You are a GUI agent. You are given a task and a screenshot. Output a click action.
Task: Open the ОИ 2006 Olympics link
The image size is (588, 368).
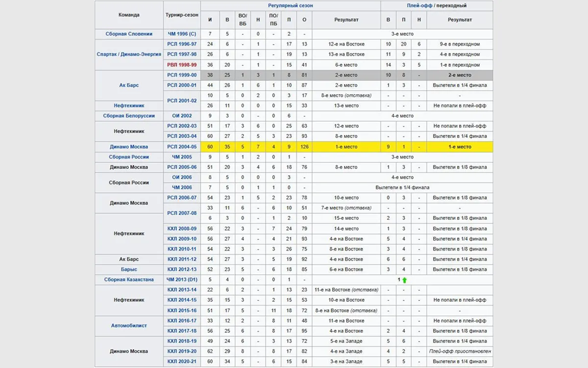pos(182,177)
